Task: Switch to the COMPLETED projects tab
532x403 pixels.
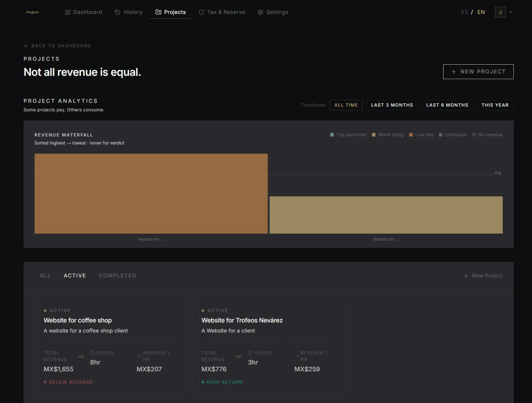Action: pos(117,276)
